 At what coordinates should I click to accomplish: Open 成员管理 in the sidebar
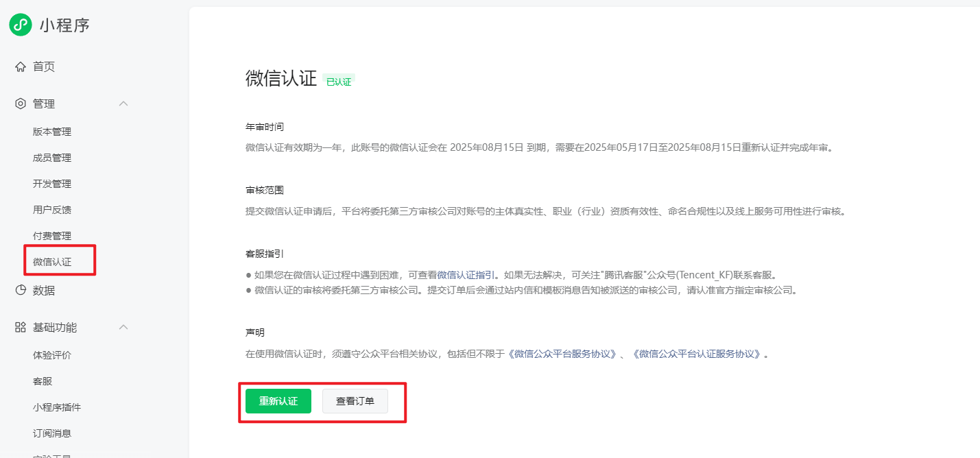click(x=52, y=158)
